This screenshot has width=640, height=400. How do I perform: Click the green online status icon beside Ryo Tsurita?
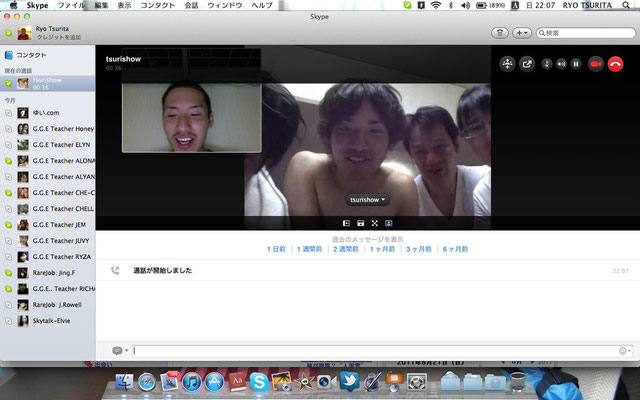click(8, 33)
